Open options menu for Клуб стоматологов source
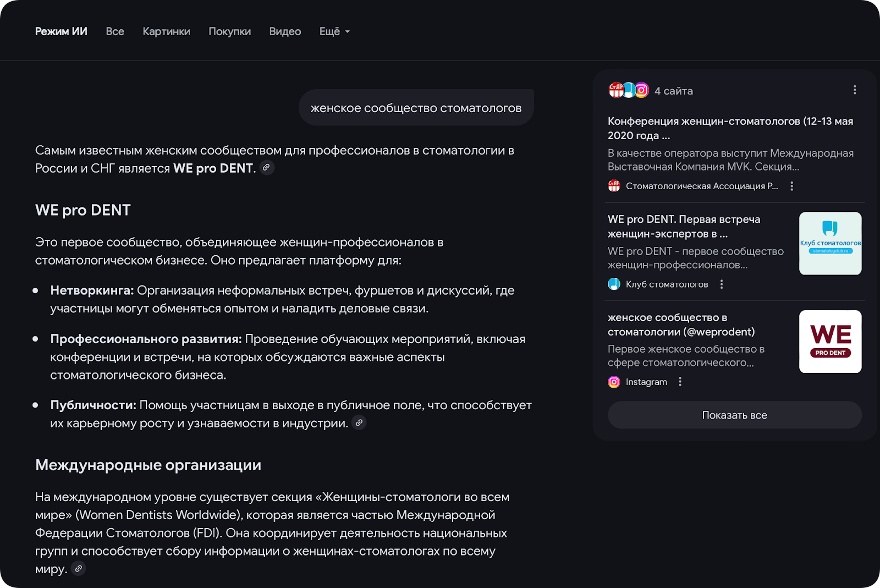 click(722, 284)
